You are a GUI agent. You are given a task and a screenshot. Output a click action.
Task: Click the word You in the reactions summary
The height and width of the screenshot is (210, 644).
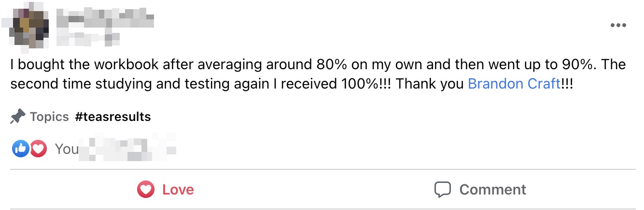pos(67,149)
